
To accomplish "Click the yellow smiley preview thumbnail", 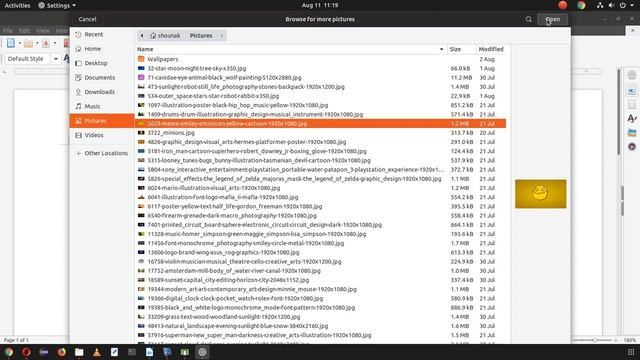I will click(540, 194).
